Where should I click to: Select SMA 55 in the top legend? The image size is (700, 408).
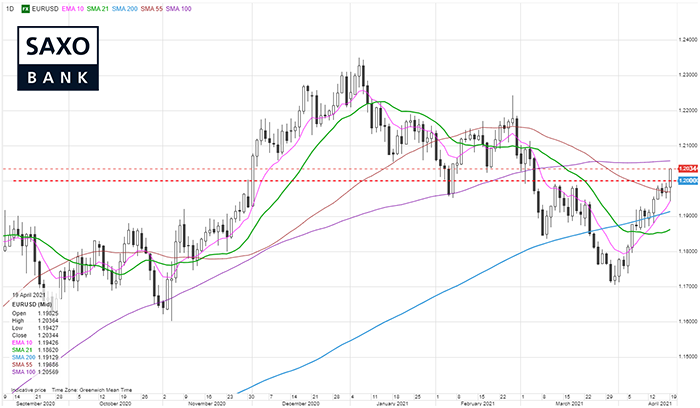152,8
